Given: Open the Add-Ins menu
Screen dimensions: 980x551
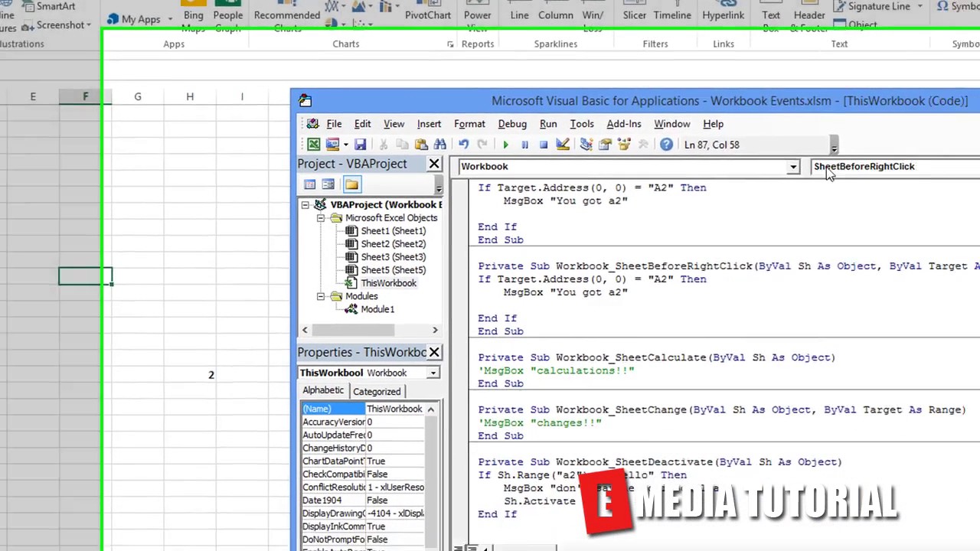Looking at the screenshot, I should point(624,124).
